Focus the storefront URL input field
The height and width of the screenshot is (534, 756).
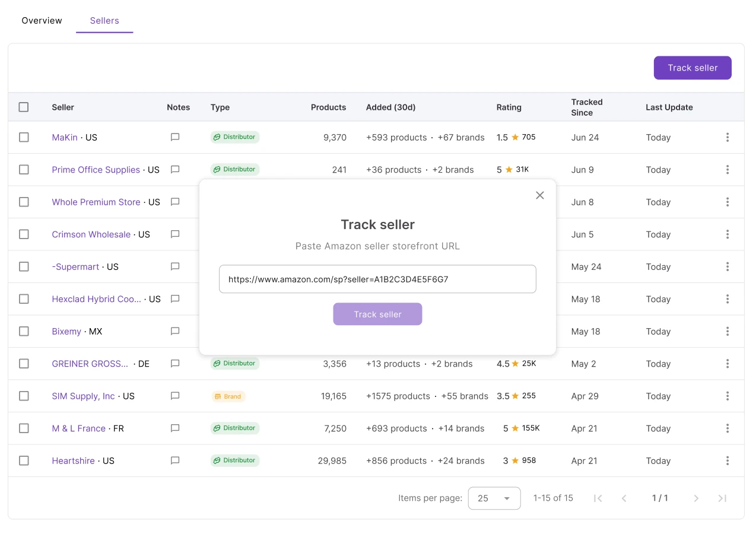[x=377, y=279]
